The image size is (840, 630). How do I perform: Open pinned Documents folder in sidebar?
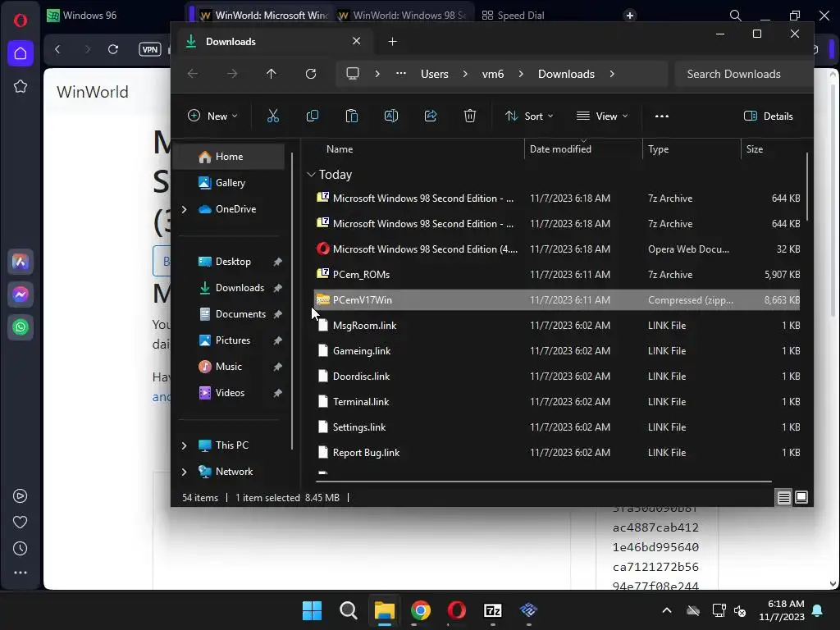pyautogui.click(x=240, y=314)
